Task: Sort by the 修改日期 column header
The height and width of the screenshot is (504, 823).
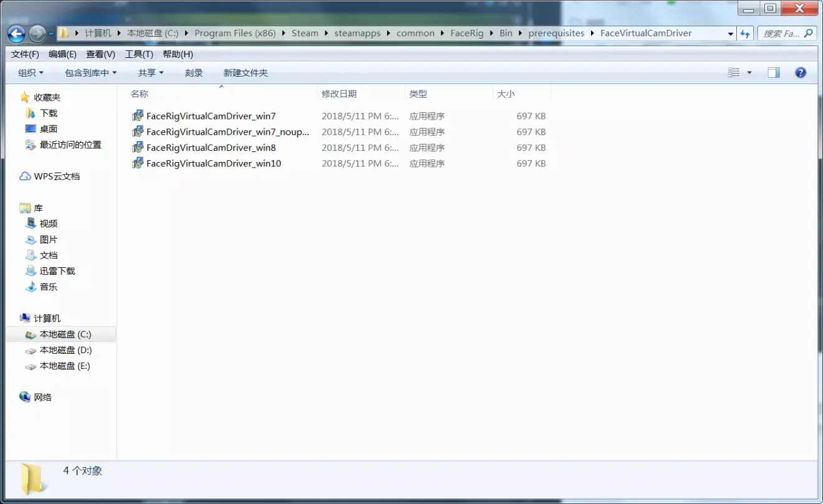Action: (339, 93)
